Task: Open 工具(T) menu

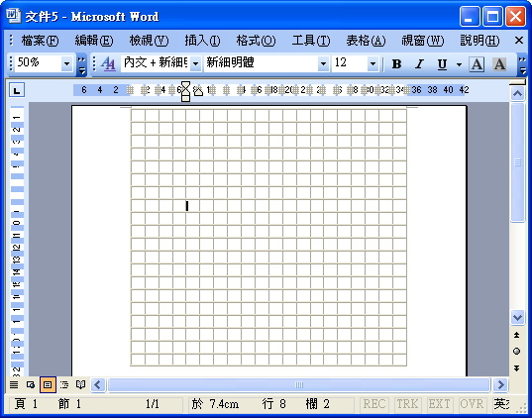Action: [x=311, y=41]
